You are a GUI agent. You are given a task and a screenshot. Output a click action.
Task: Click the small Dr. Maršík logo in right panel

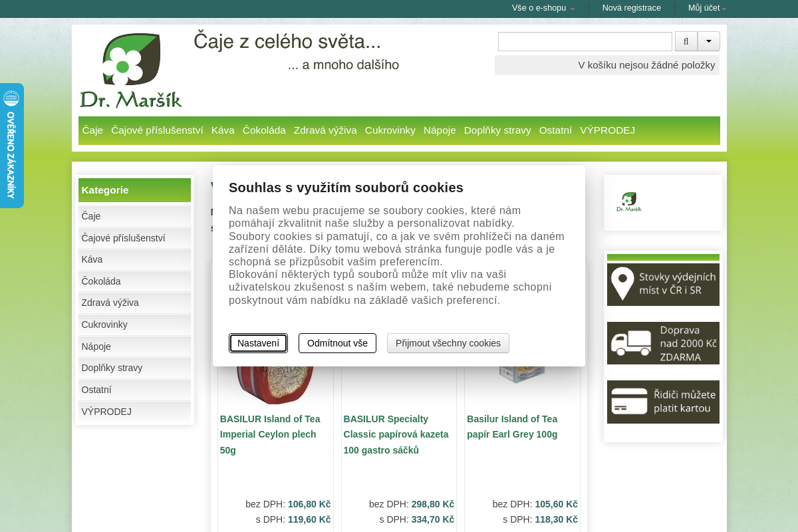point(629,202)
